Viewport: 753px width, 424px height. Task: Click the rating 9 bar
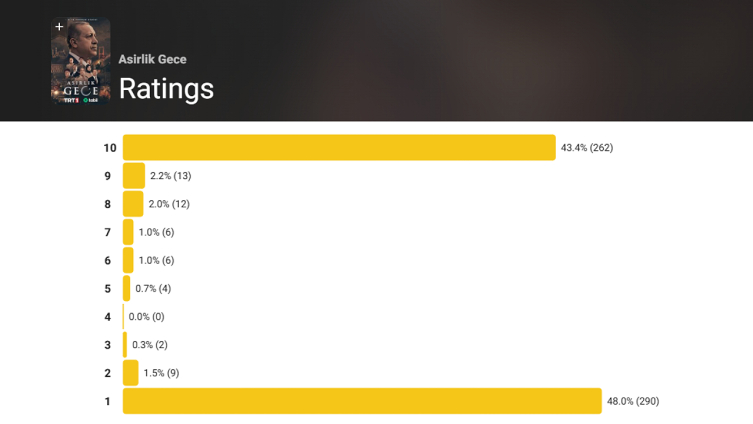[134, 176]
